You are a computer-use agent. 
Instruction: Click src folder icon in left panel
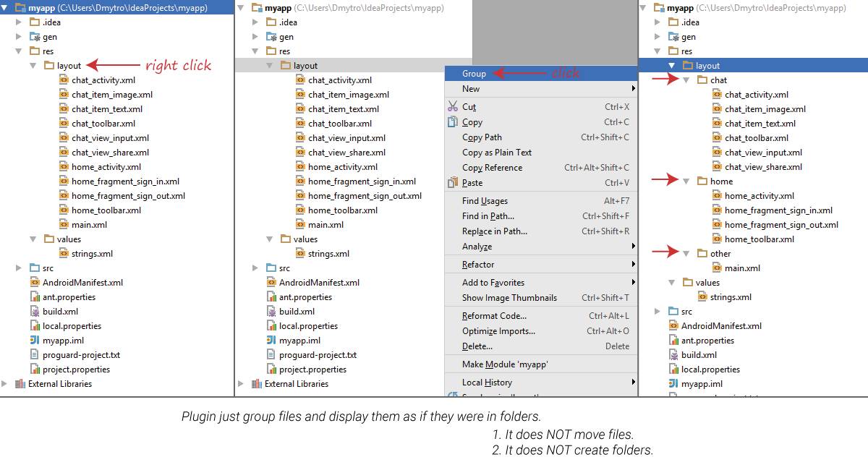point(35,268)
